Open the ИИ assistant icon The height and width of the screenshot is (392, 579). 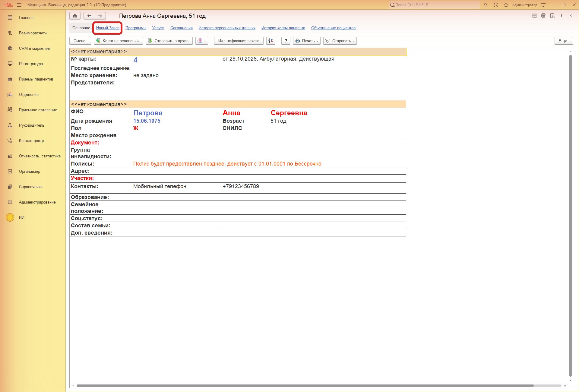10,217
